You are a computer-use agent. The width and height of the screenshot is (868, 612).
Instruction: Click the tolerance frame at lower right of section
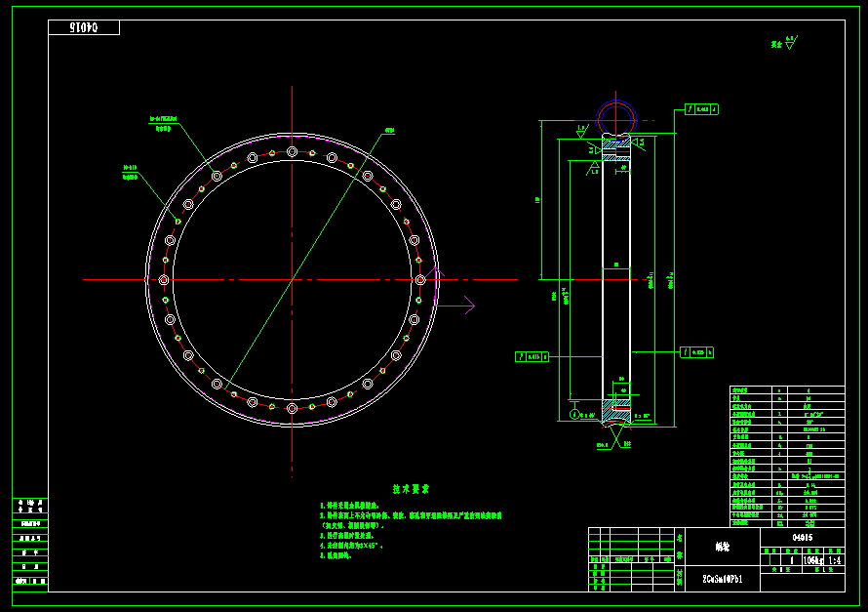click(x=697, y=352)
